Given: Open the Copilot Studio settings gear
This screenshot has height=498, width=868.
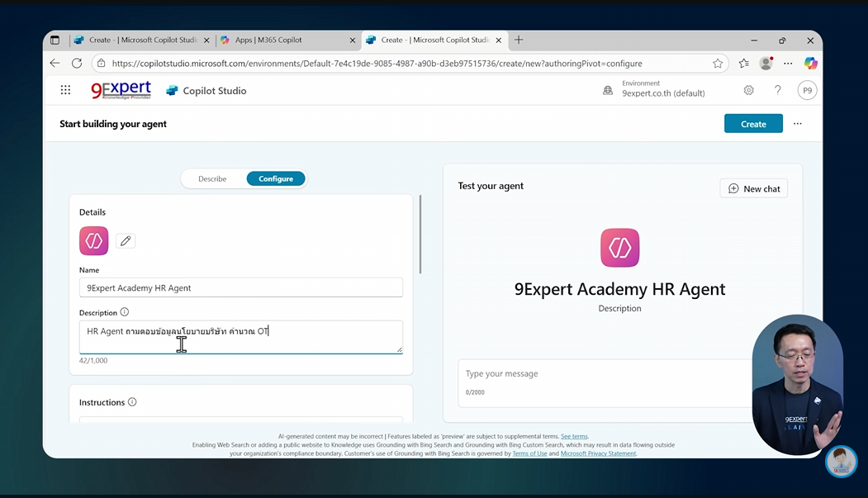Looking at the screenshot, I should [748, 90].
